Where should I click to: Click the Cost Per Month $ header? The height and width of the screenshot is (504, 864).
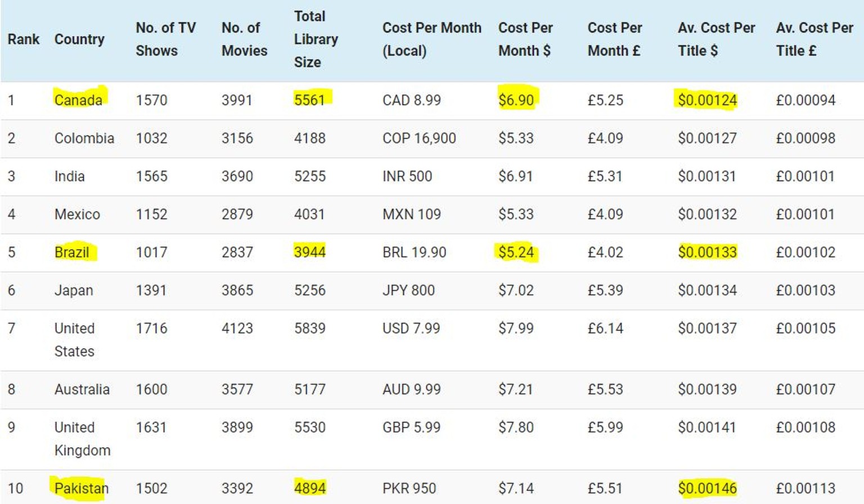coord(525,39)
